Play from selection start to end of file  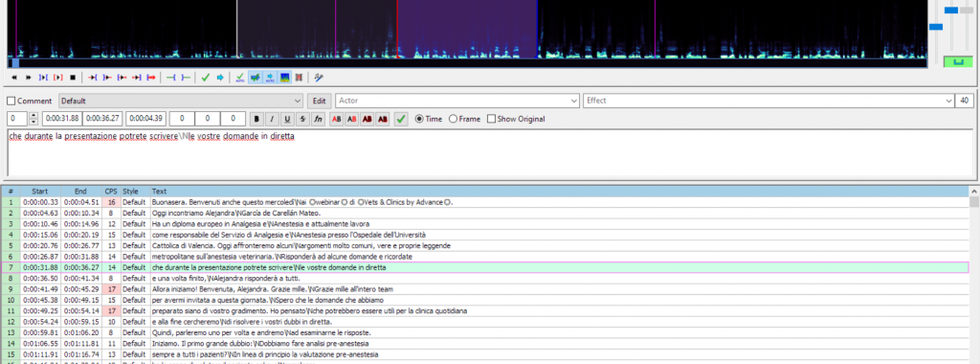[151, 78]
